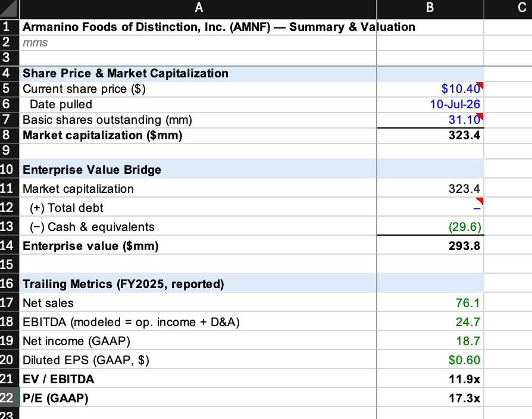Click the 31.10 shares cell
Image resolution: width=532 pixels, height=419 pixels.
pos(430,120)
